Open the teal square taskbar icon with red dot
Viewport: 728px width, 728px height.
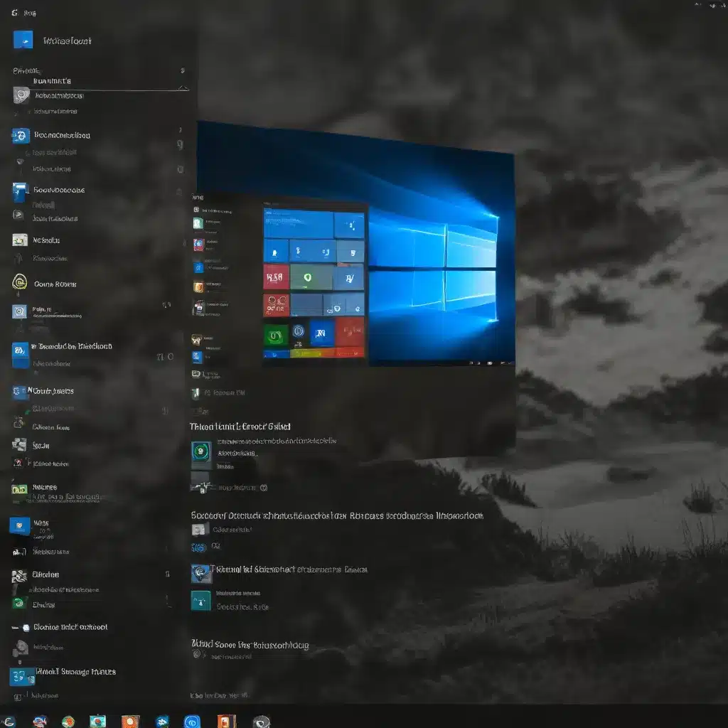(98, 721)
